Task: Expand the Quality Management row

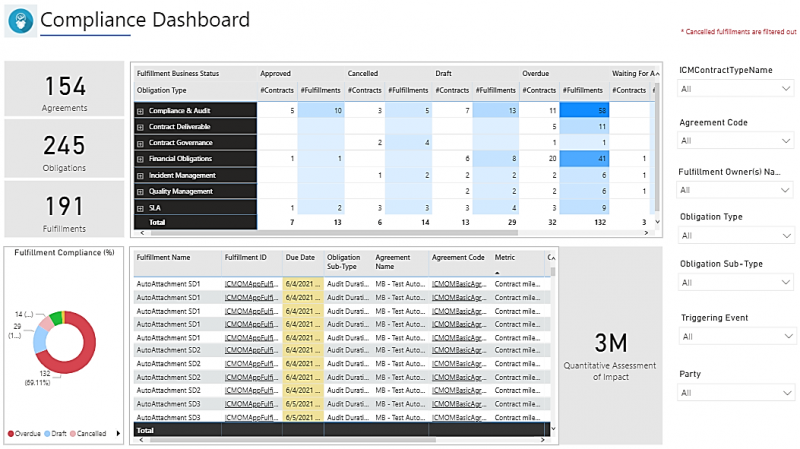Action: point(140,191)
